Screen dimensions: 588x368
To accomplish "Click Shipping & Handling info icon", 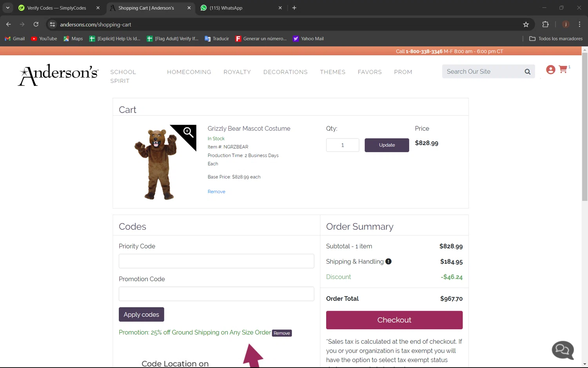I will [x=388, y=262].
